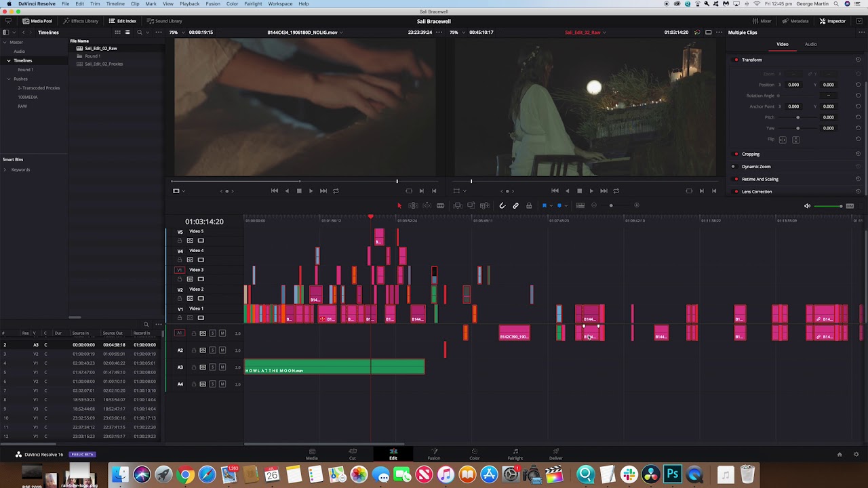Mute audio track A3

coord(222,367)
